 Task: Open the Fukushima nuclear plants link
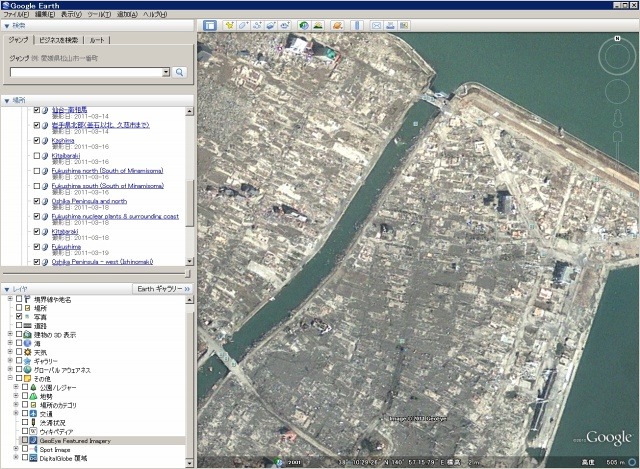click(115, 216)
